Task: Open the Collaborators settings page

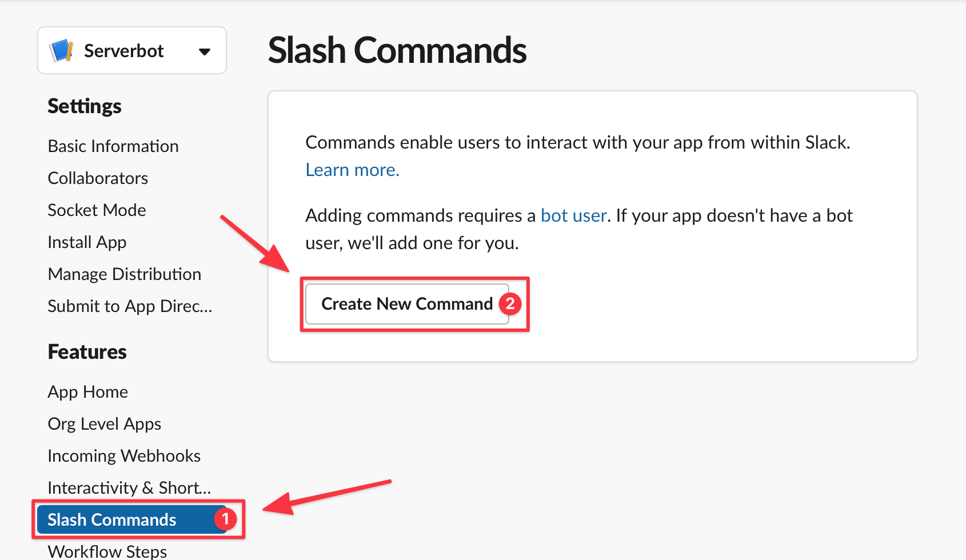Action: pyautogui.click(x=98, y=178)
